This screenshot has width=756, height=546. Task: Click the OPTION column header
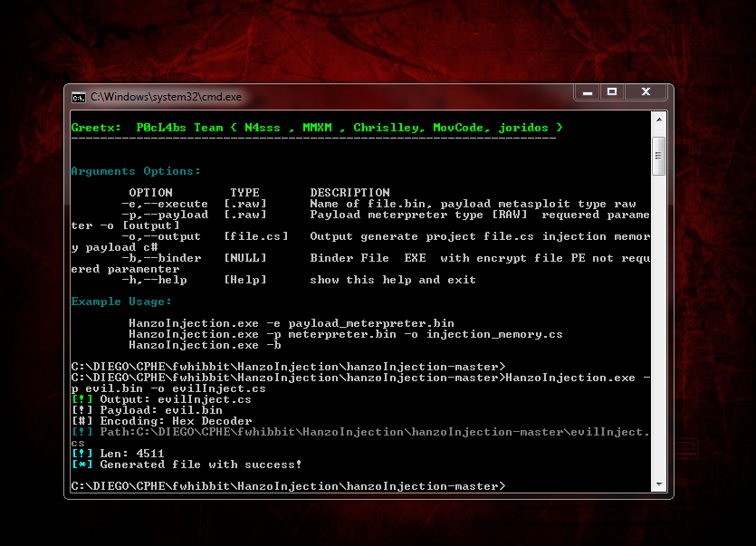point(150,193)
